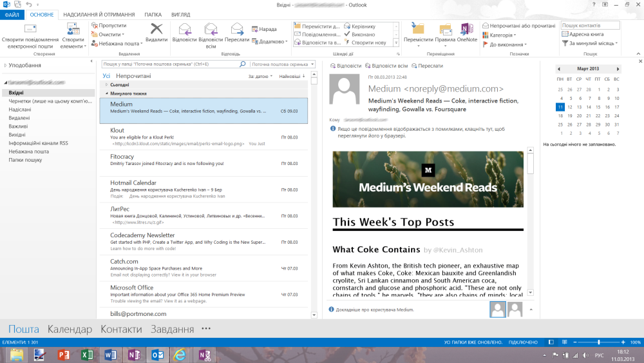Viewport: 644px width, 363px height.
Task: Send message to OneNote
Action: coord(467,33)
